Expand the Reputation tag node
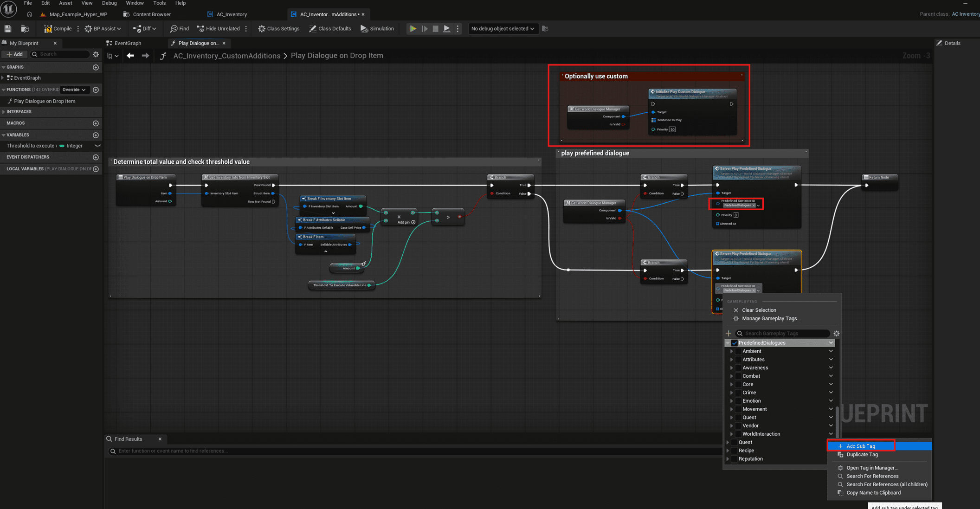The width and height of the screenshot is (980, 509). [728, 459]
